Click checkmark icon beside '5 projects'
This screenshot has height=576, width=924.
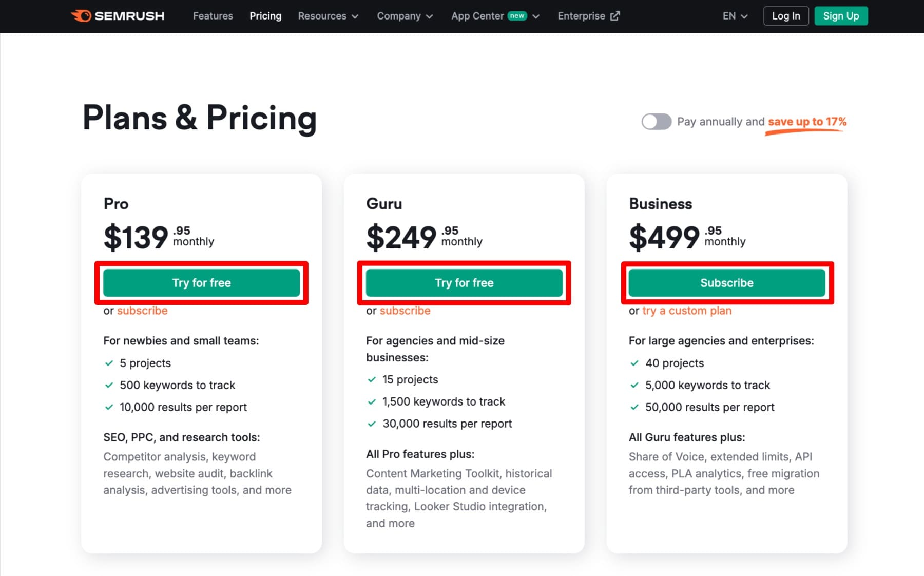pos(109,363)
